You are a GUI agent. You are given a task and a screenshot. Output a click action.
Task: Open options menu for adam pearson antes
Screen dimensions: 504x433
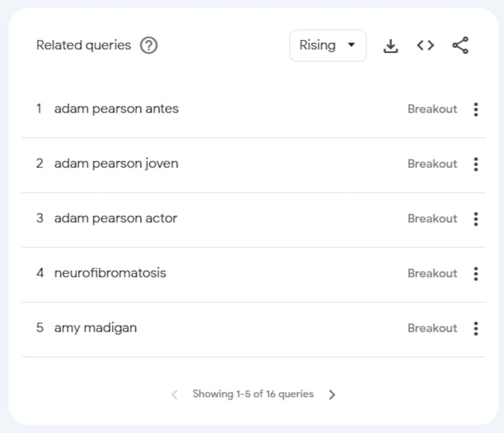click(x=476, y=109)
